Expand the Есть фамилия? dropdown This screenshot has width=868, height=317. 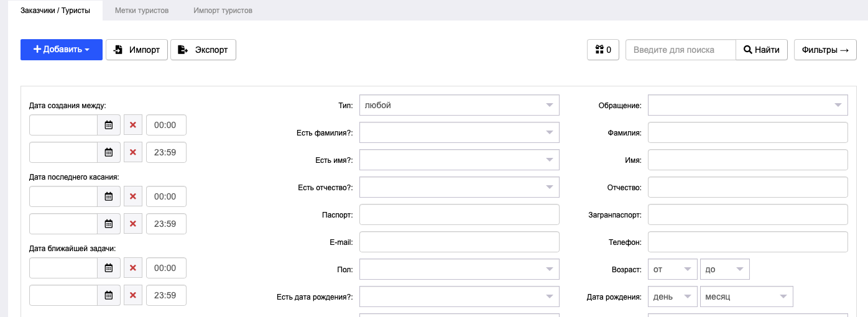459,132
